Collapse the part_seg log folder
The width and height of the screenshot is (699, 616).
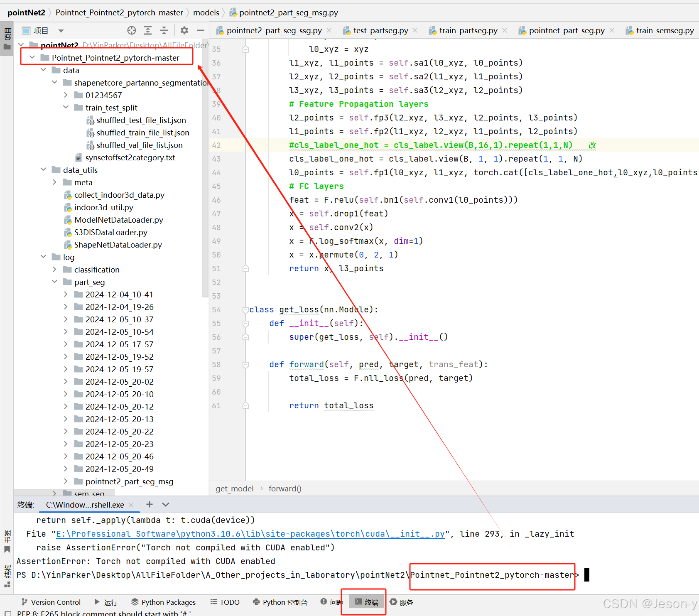coord(54,282)
